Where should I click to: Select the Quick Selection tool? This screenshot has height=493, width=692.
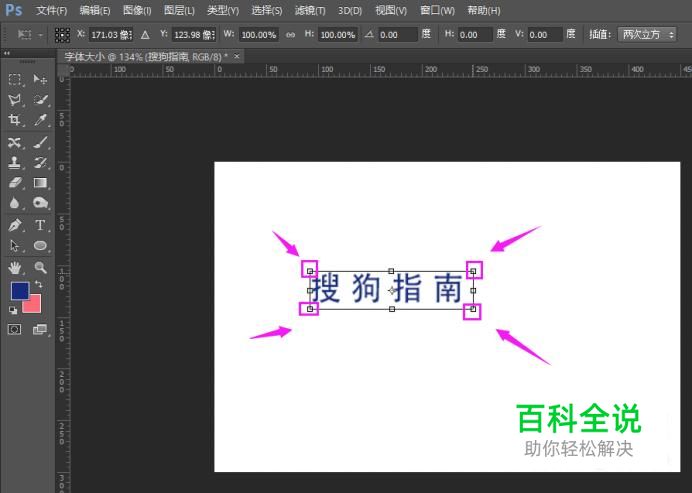click(x=40, y=100)
